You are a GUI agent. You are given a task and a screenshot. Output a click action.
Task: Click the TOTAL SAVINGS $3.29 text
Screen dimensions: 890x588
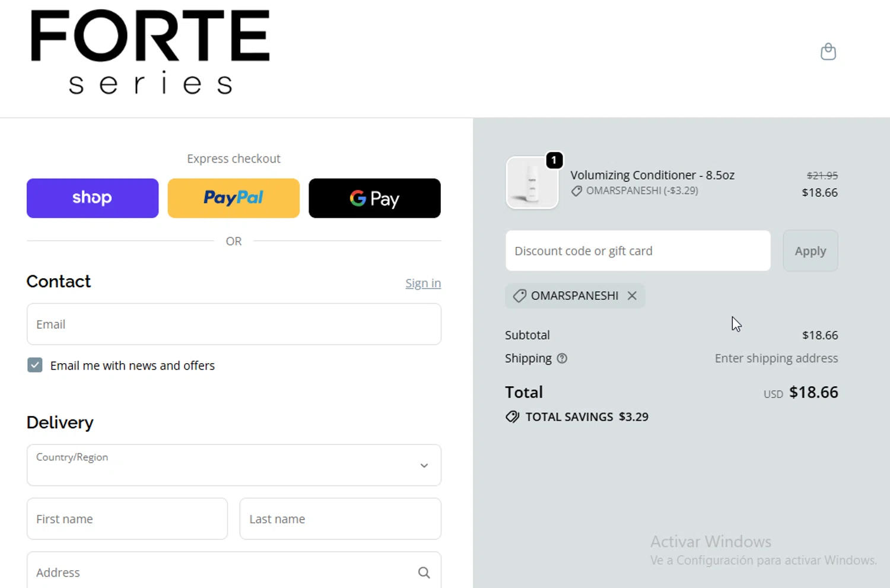[587, 417]
